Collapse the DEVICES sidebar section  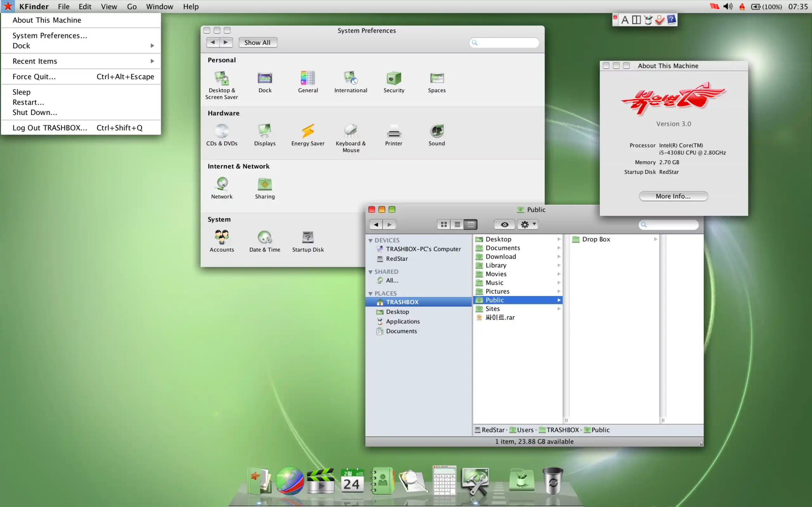point(370,241)
